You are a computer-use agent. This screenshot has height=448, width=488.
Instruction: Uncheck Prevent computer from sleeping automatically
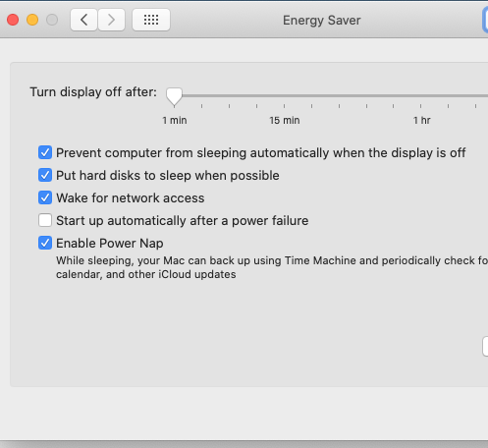coord(45,152)
